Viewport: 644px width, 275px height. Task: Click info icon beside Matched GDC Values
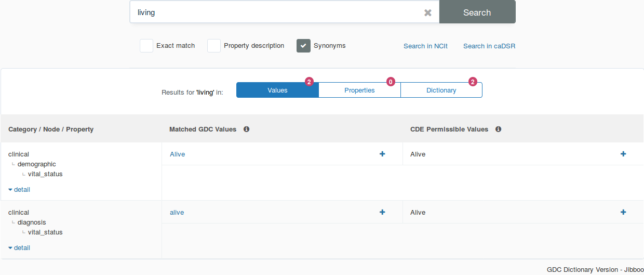[247, 129]
